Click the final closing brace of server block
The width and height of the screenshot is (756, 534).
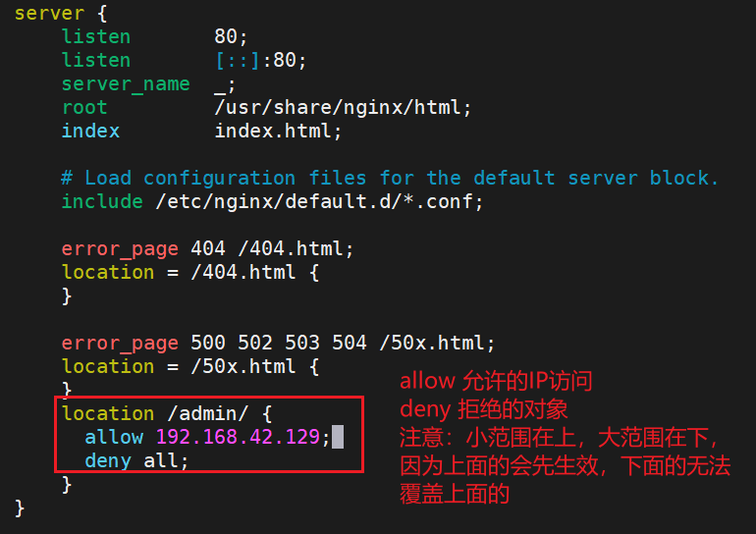pyautogui.click(x=20, y=508)
